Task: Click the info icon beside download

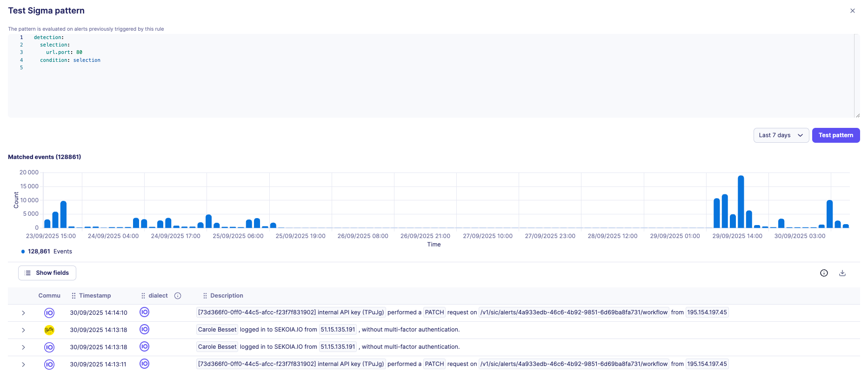Action: (824, 273)
